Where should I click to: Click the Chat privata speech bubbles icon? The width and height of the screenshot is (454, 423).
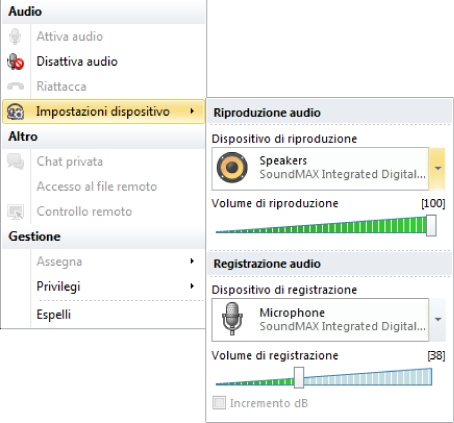point(15,162)
